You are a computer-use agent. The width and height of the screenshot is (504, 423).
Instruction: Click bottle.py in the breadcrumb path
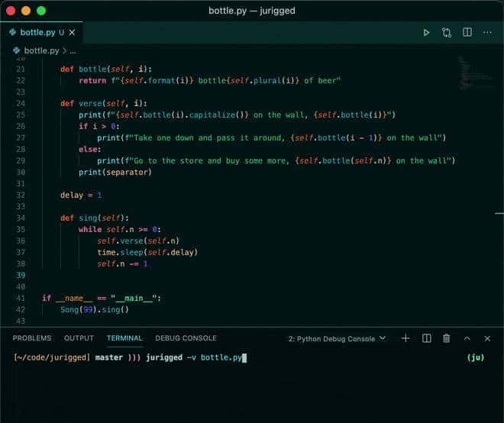pyautogui.click(x=40, y=50)
